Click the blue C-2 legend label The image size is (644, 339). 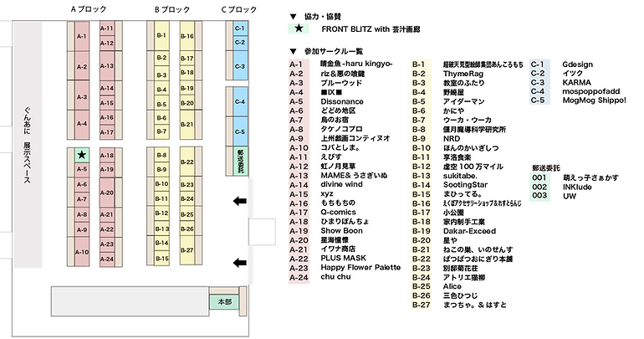(x=538, y=73)
